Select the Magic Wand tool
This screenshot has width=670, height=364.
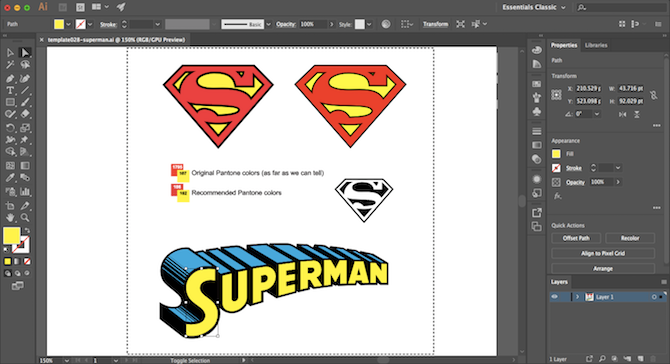coord(10,65)
